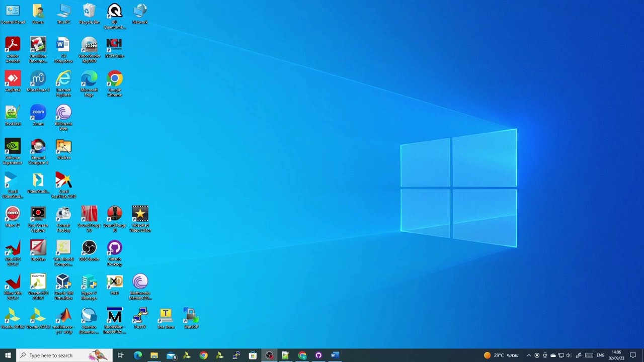Open the taskbar clock and calendar

616,355
